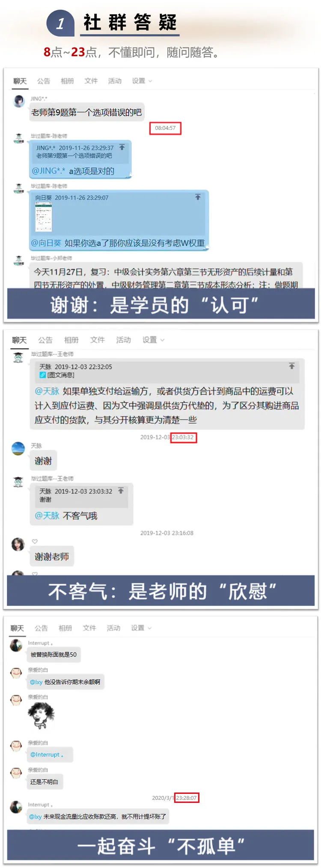Click the jump arrow on 天脉 23:03:32 quote
The image size is (321, 868).
121,491
